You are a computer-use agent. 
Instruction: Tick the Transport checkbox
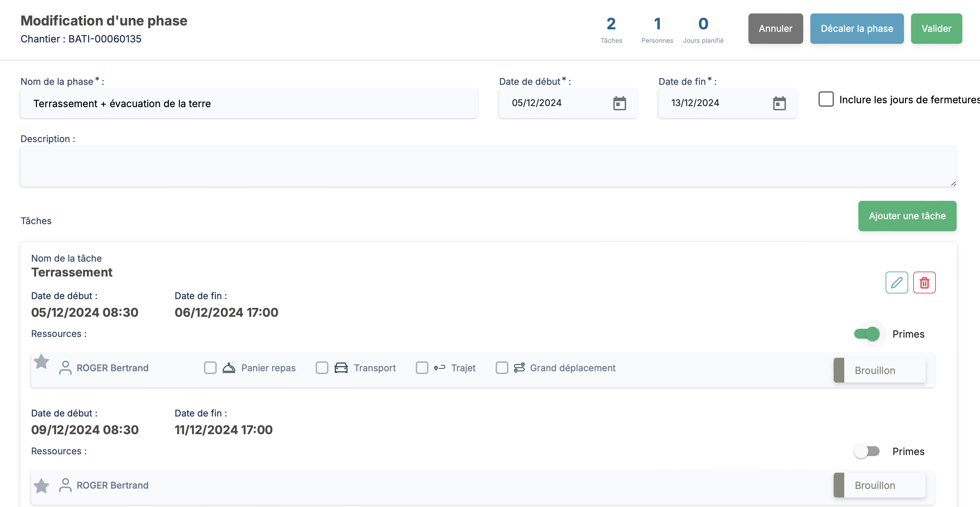point(322,368)
